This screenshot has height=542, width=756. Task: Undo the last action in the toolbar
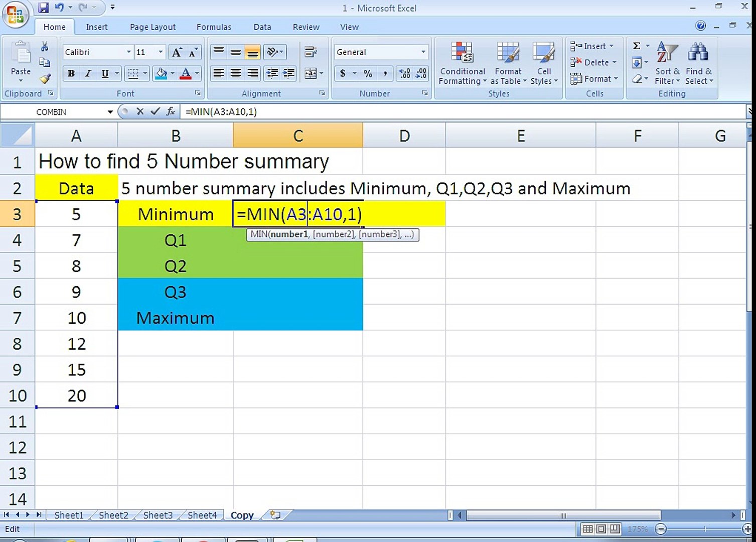pyautogui.click(x=60, y=8)
